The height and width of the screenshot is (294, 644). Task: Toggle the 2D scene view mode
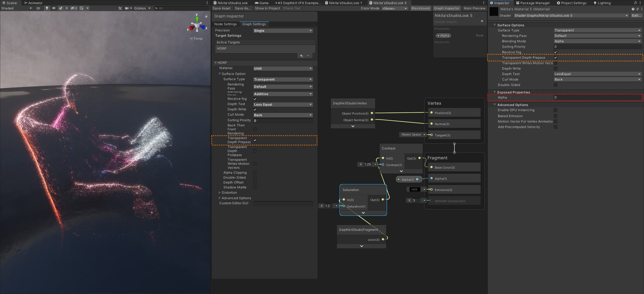tap(38, 8)
